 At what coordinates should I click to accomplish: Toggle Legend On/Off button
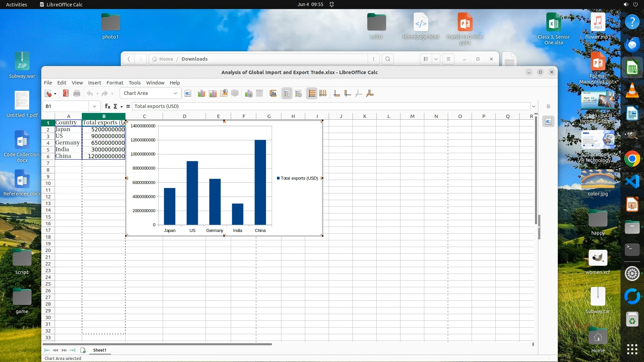click(x=287, y=94)
